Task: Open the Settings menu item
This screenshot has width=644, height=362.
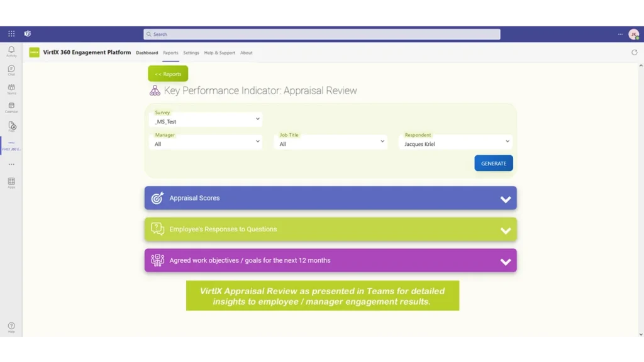Action: point(191,53)
